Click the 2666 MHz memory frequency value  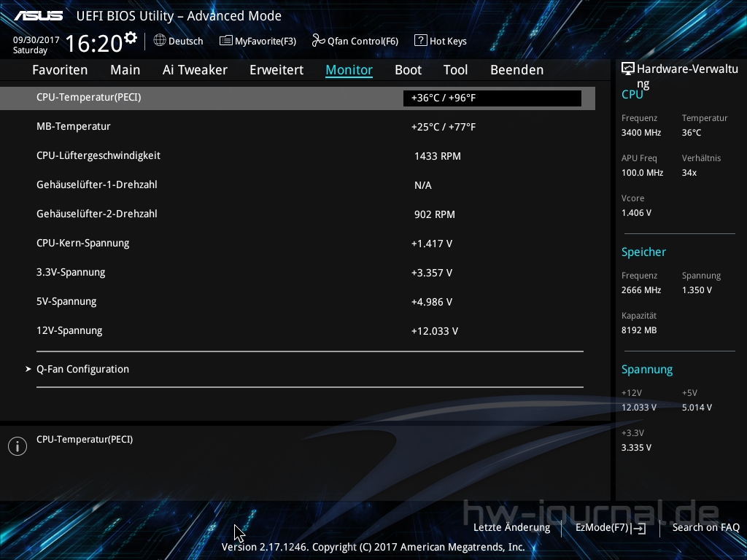tap(641, 290)
